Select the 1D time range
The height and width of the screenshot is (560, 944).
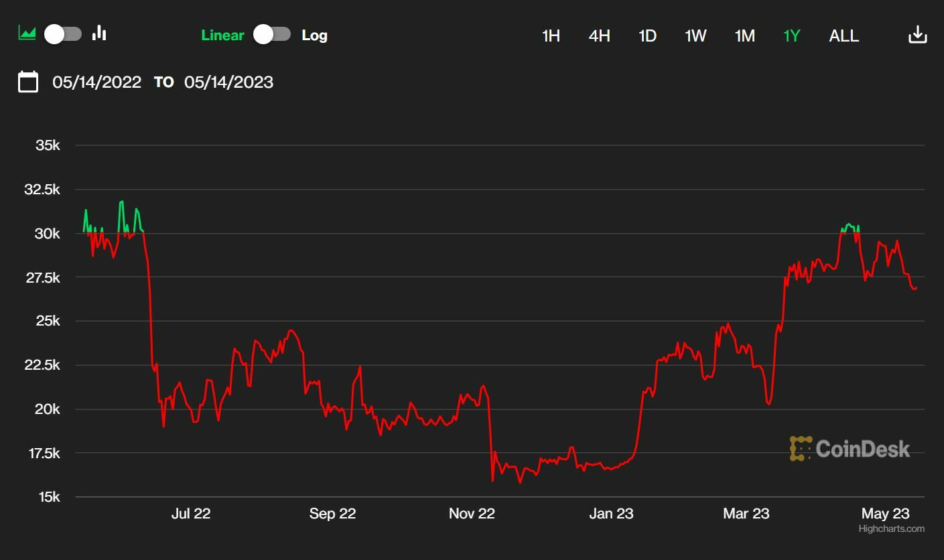pos(647,36)
